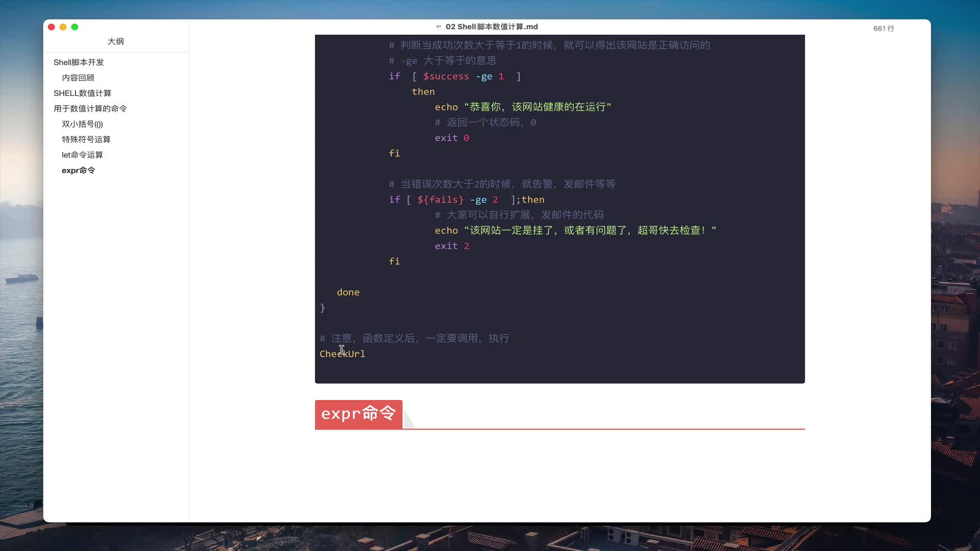Expand the 用于数值计算的命令 subsection
The width and height of the screenshot is (980, 551).
pos(90,108)
